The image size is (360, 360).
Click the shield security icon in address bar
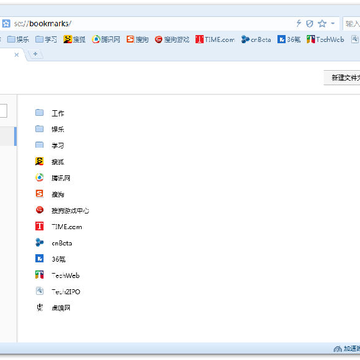pos(310,23)
